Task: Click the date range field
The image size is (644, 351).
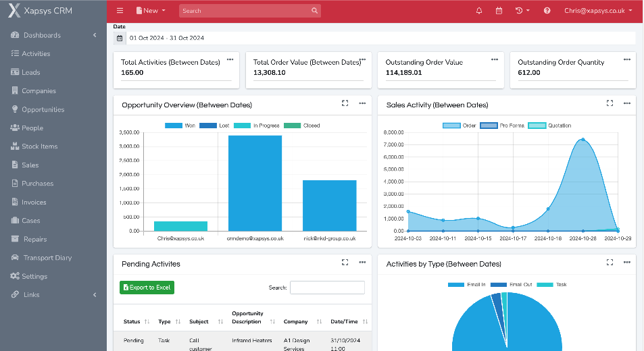Action: pyautogui.click(x=380, y=38)
